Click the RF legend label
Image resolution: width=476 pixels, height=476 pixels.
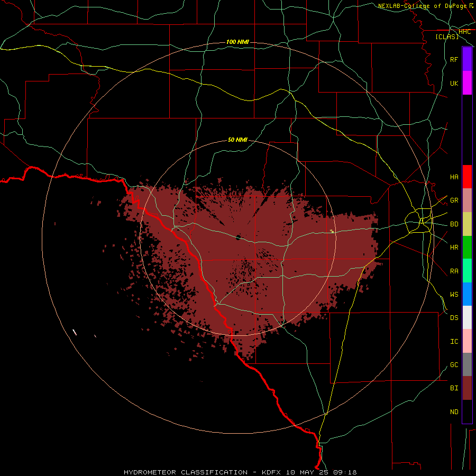(x=454, y=59)
